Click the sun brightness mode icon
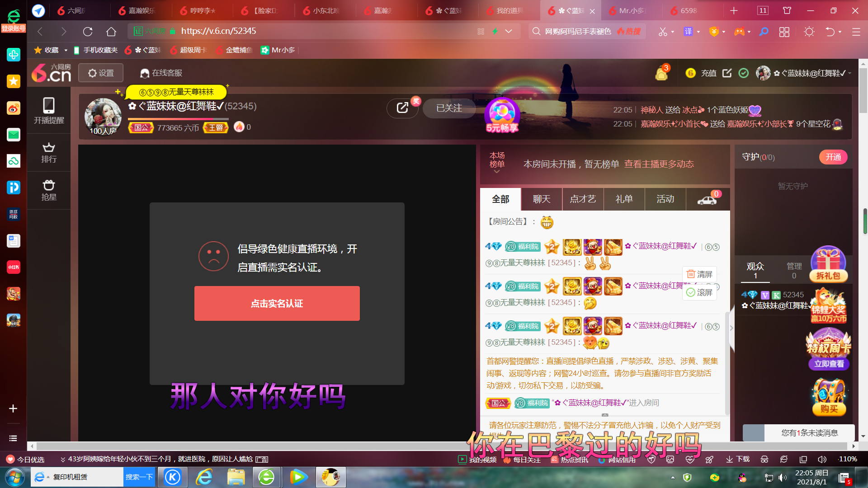The height and width of the screenshot is (488, 868). coord(809,32)
